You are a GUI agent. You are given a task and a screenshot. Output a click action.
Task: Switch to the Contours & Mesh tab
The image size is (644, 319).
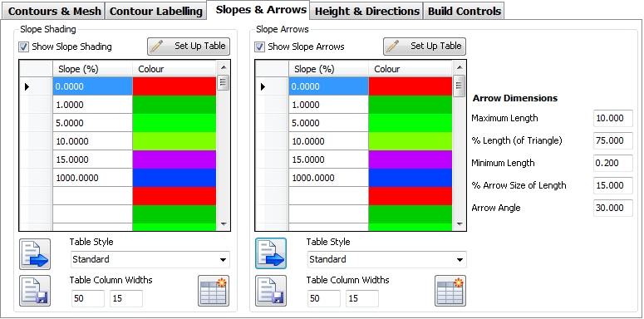coord(54,11)
